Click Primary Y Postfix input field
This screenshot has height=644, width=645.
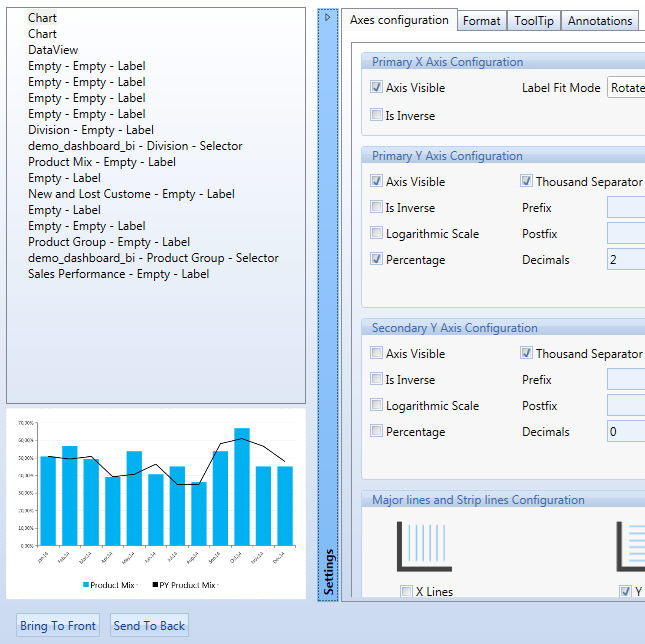pos(626,233)
